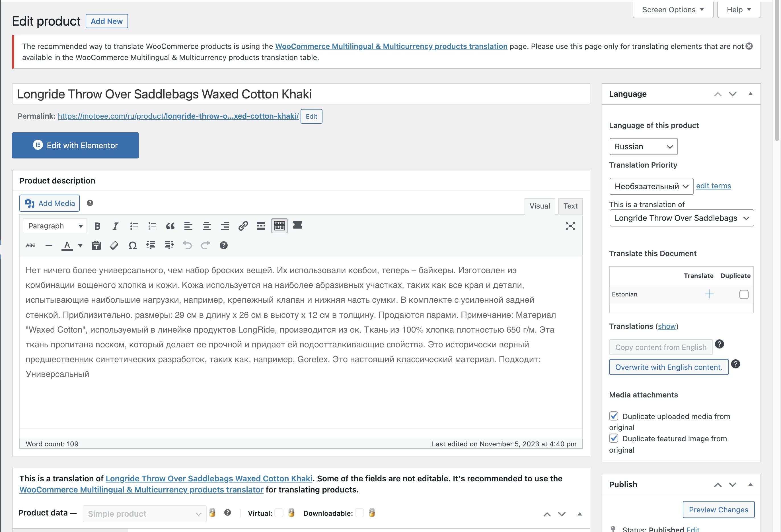
Task: Open the Simple product type dropdown
Action: (x=145, y=514)
